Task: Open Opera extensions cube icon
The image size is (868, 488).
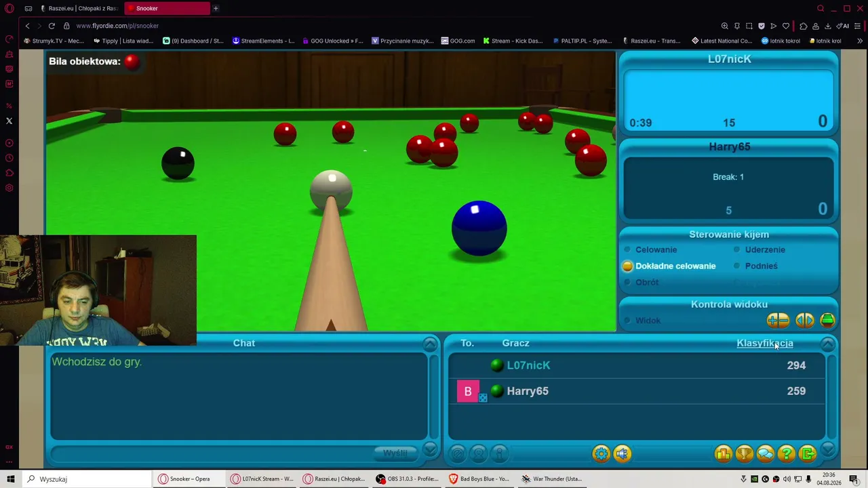Action: [x=804, y=26]
